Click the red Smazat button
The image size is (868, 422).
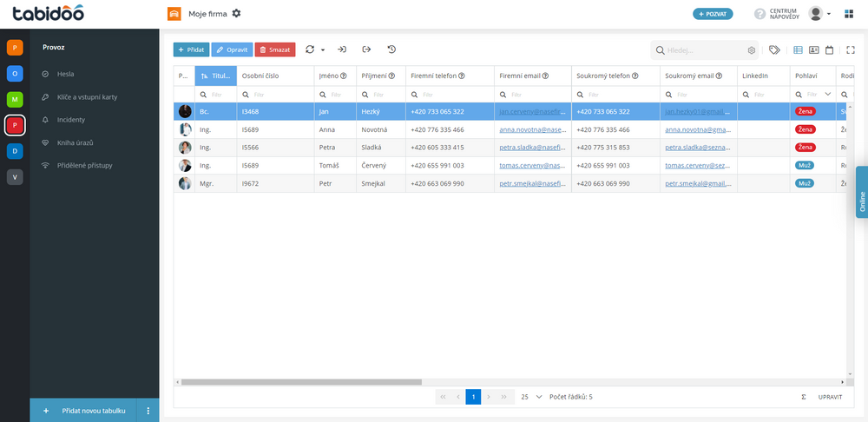tap(275, 49)
